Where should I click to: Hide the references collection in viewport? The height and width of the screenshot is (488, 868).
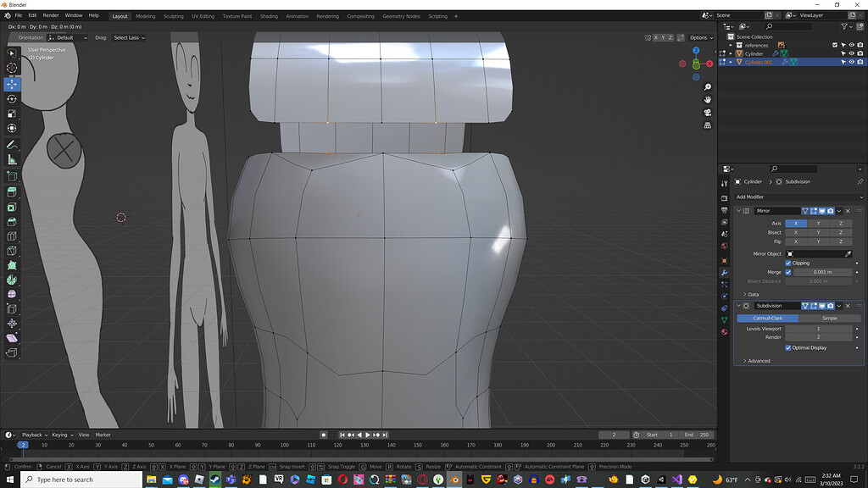(852, 46)
